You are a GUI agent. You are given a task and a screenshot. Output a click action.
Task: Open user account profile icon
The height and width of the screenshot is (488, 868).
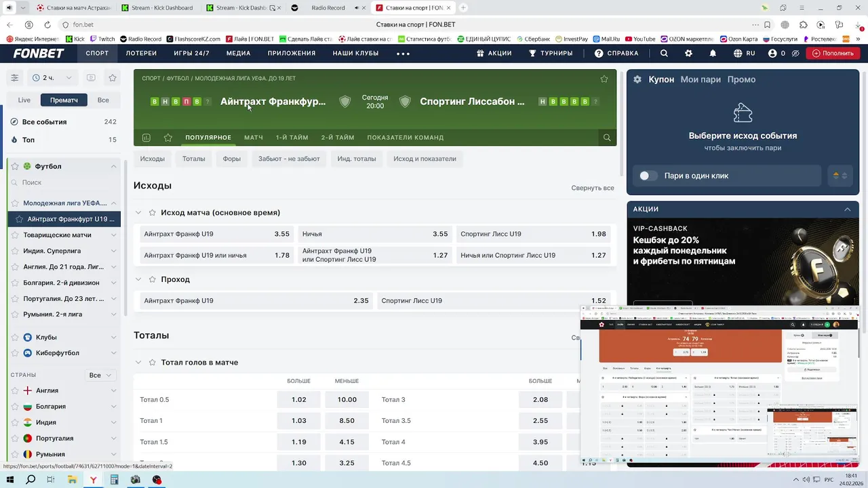point(772,53)
